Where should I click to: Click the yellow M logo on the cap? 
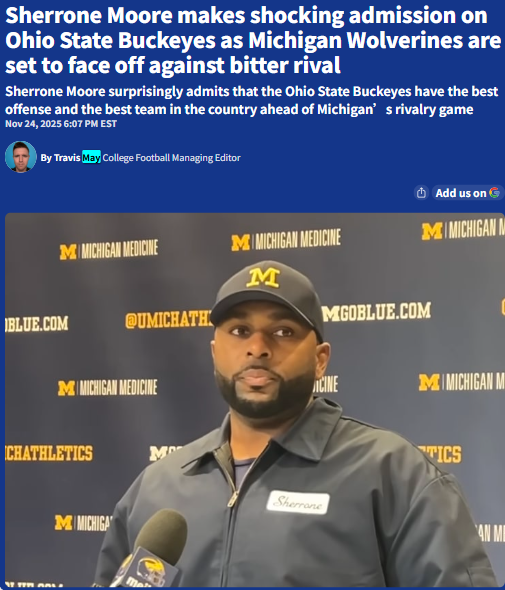coord(264,278)
